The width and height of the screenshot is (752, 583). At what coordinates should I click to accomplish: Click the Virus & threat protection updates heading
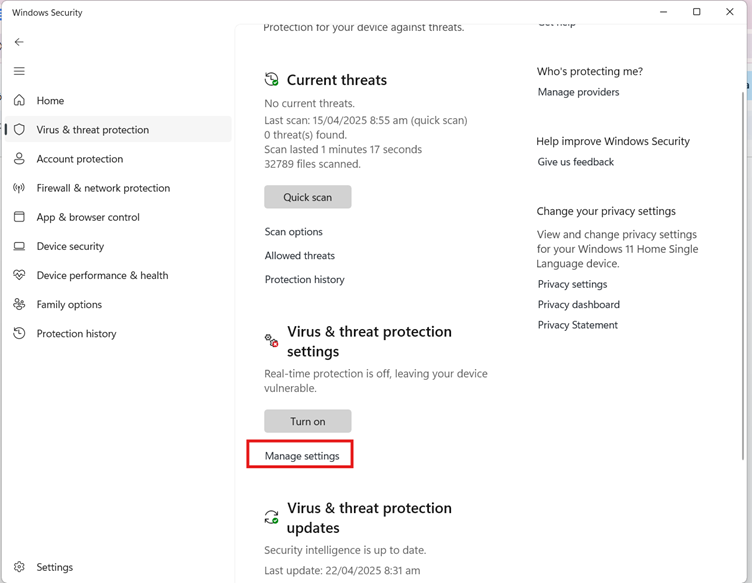pos(369,518)
